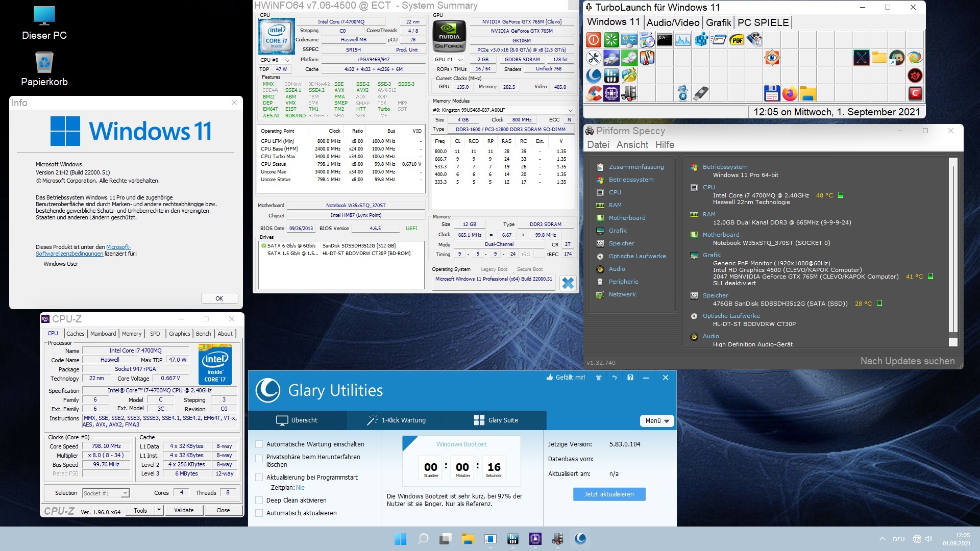Expand the Socket #1 selection dropdown in CPU-Z
The height and width of the screenshot is (551, 980).
(x=125, y=493)
